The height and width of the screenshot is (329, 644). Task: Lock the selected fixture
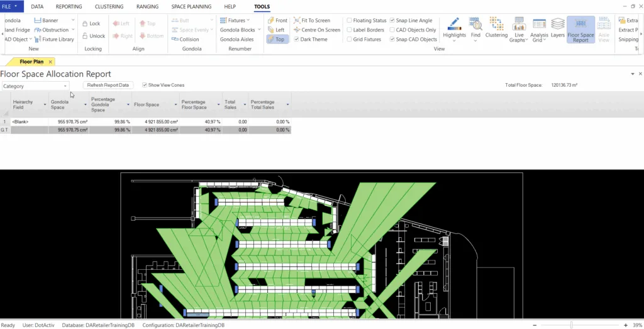91,24
